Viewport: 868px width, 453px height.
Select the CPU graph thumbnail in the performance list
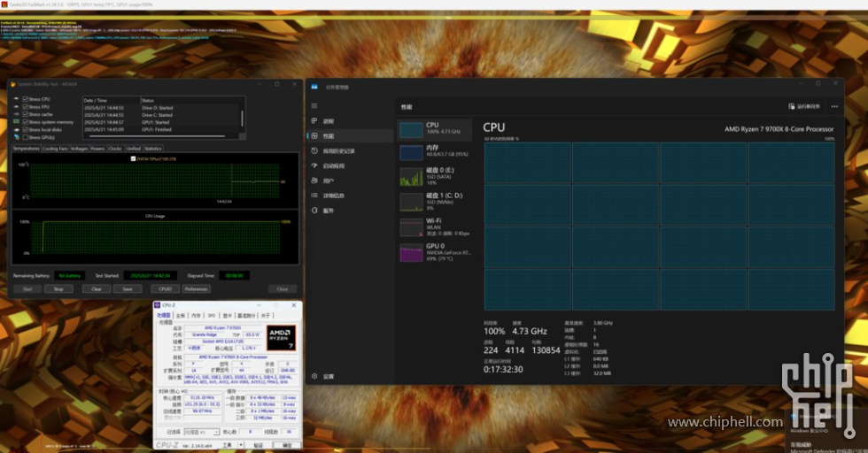point(411,130)
